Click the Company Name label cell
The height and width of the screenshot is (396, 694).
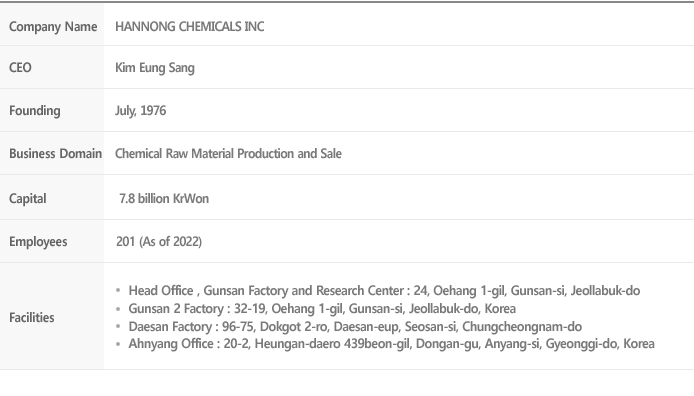click(x=52, y=25)
